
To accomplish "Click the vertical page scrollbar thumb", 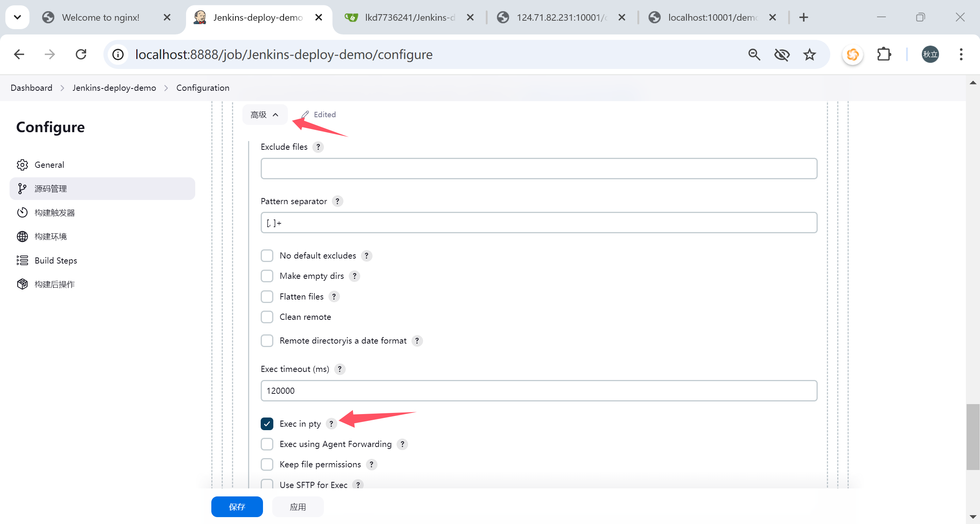I will pos(973,437).
